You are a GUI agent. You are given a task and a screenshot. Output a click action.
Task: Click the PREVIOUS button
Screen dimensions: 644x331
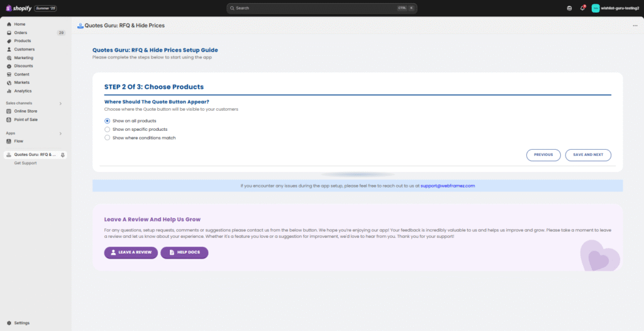543,155
